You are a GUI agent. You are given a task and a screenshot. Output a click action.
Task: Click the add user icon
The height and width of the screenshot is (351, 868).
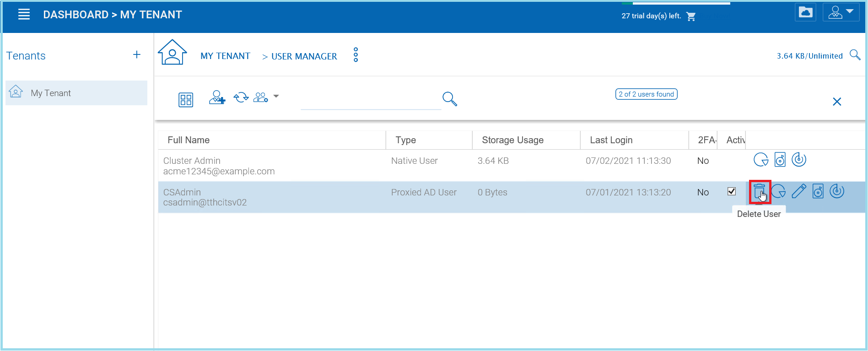coord(217,97)
